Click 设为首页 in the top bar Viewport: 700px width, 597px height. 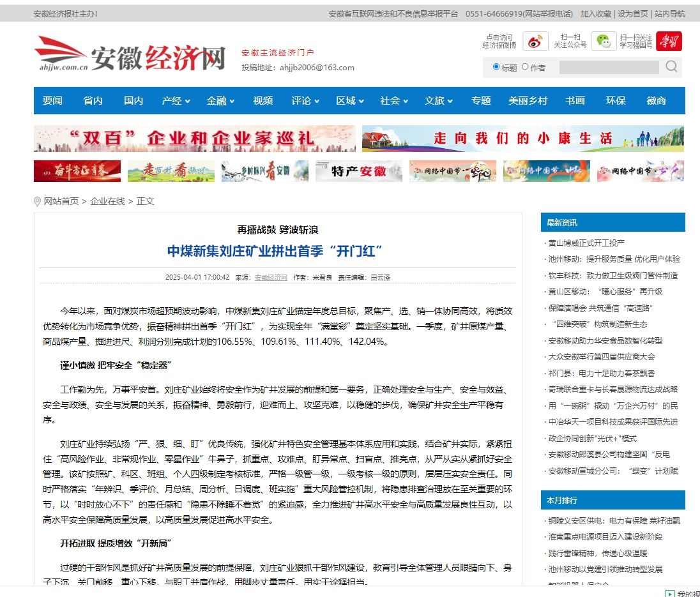point(632,14)
